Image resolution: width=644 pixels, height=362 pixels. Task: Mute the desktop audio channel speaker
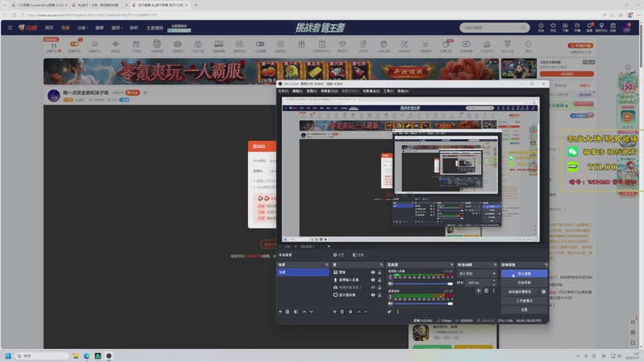tap(390, 303)
